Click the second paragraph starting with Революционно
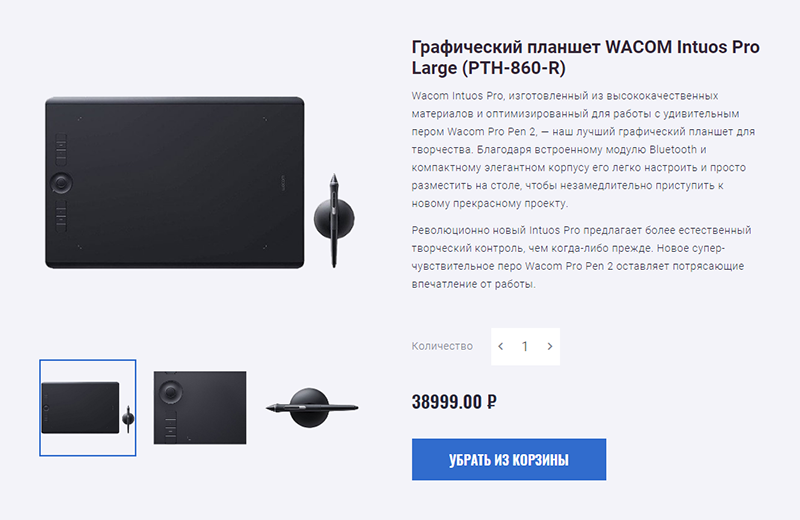The image size is (800, 520). [582, 257]
